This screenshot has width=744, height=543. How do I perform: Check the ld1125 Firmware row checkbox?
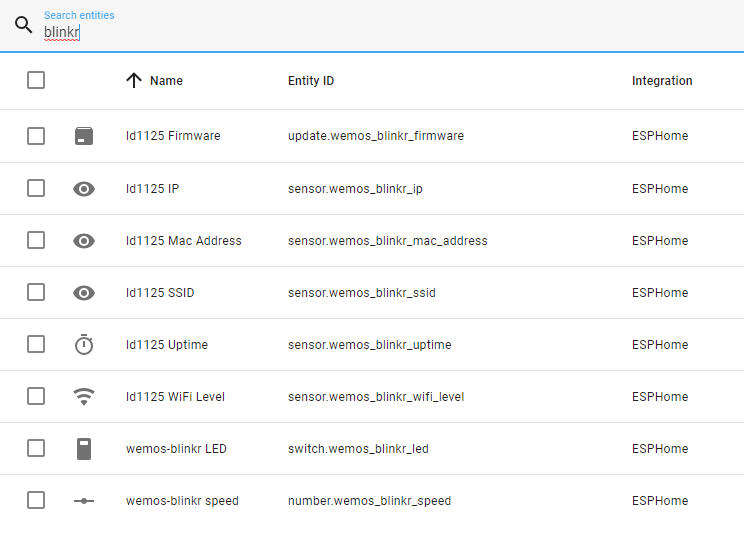(x=36, y=136)
